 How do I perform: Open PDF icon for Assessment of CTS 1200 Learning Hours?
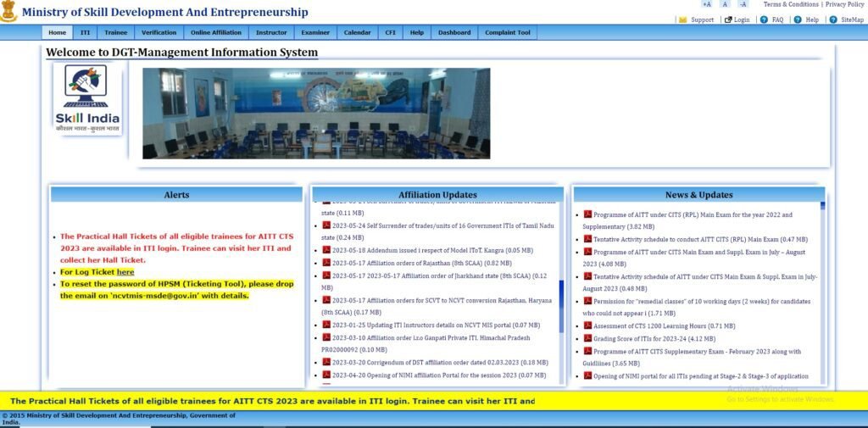coord(588,325)
